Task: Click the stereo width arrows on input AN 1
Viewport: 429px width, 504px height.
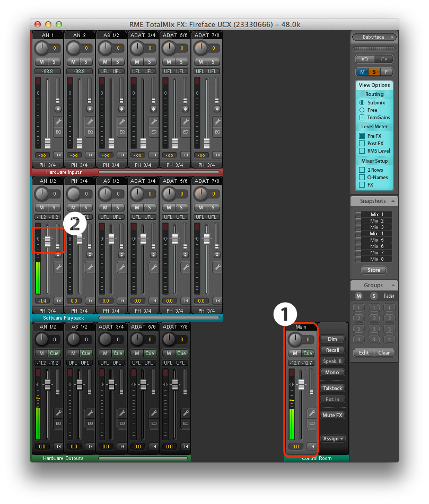Action: pyautogui.click(x=58, y=108)
